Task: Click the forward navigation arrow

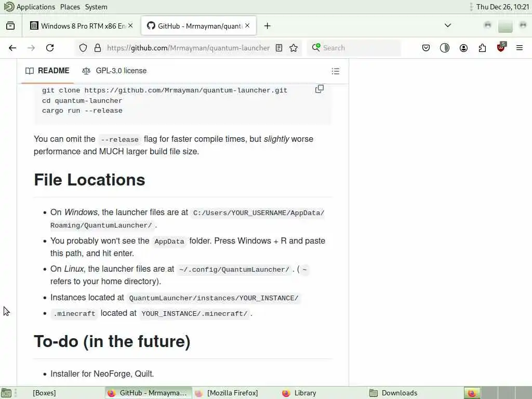Action: click(x=31, y=48)
